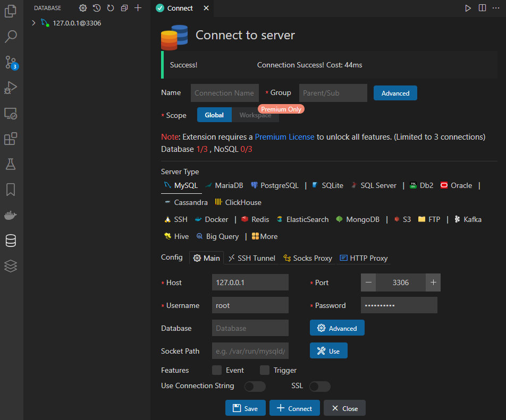Viewport: 506px width, 420px height.
Task: Choose Docker connection type
Action: coord(212,219)
